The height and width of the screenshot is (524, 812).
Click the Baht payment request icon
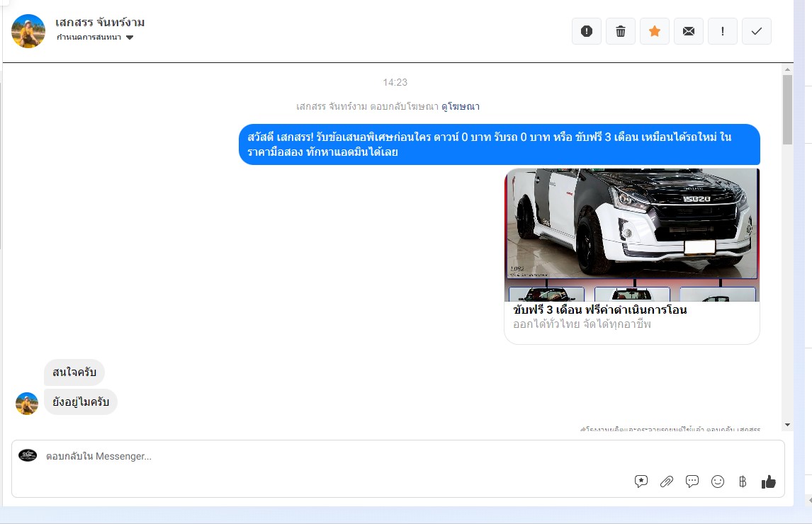click(x=743, y=482)
